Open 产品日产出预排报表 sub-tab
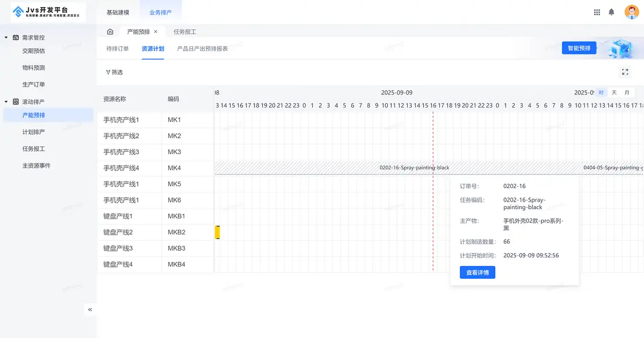 pyautogui.click(x=202, y=49)
